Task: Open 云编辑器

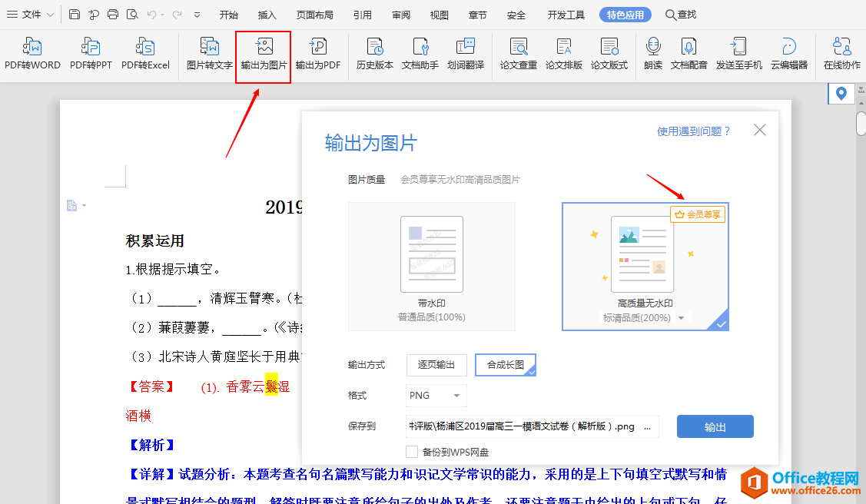Action: [x=789, y=54]
